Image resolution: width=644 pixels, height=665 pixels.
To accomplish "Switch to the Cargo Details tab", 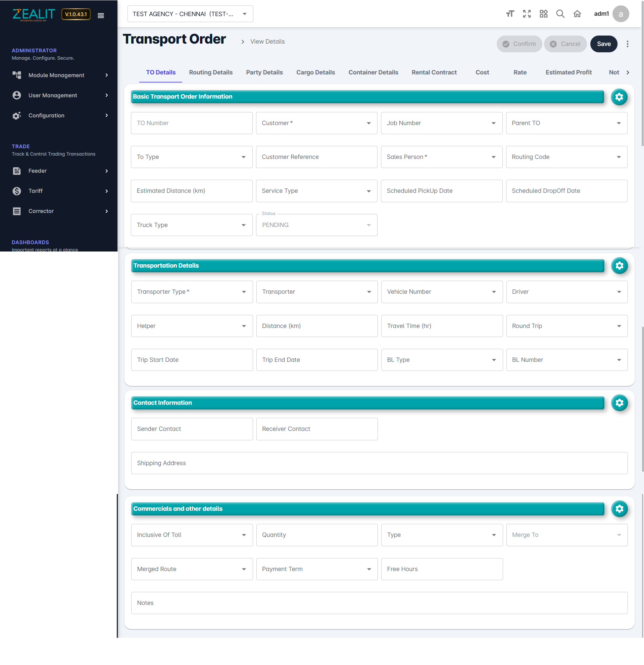I will 315,72.
